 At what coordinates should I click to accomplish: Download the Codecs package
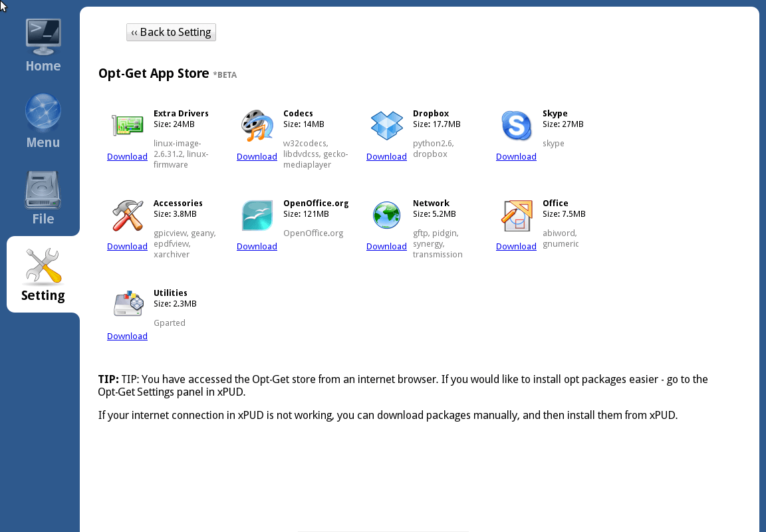[257, 157]
